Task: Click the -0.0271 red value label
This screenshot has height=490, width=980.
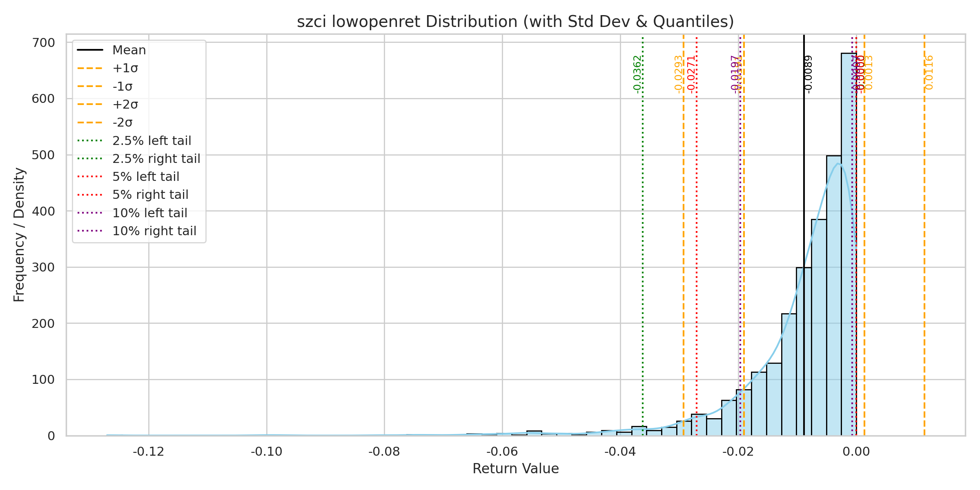Action: 691,74
